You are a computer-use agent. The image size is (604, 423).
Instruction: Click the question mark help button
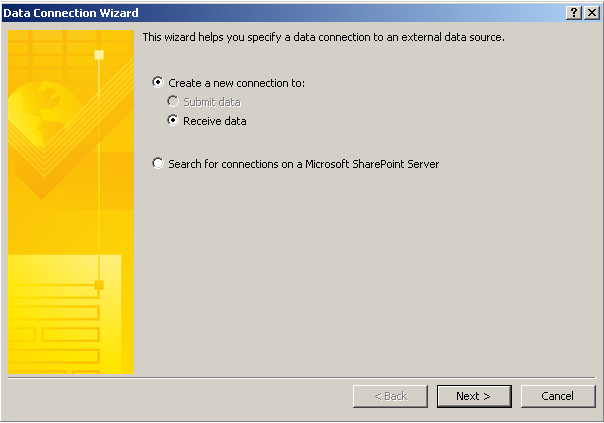(574, 13)
